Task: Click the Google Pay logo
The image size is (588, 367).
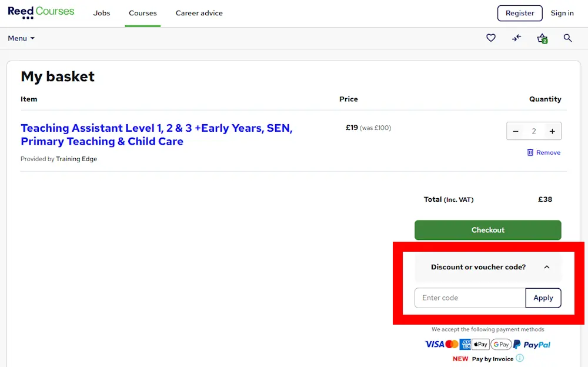Action: pos(502,344)
